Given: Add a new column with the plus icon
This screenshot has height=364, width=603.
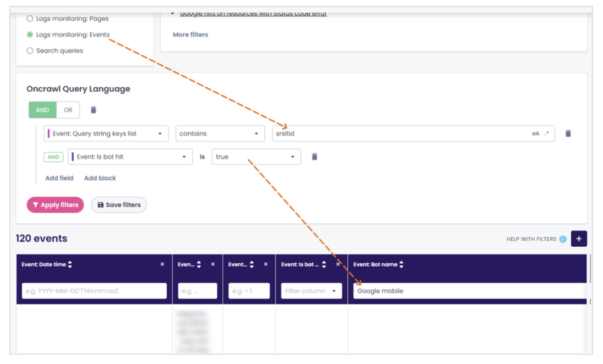Looking at the screenshot, I should tap(578, 239).
